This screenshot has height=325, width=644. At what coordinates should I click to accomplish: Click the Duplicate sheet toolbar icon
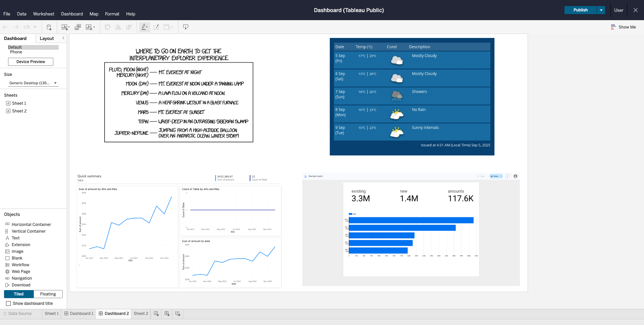coord(78,27)
